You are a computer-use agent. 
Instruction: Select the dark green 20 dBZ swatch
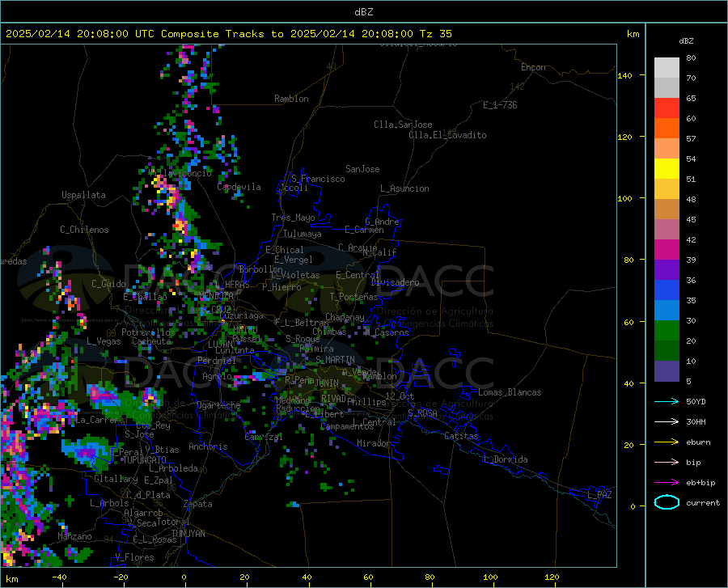[x=667, y=351]
